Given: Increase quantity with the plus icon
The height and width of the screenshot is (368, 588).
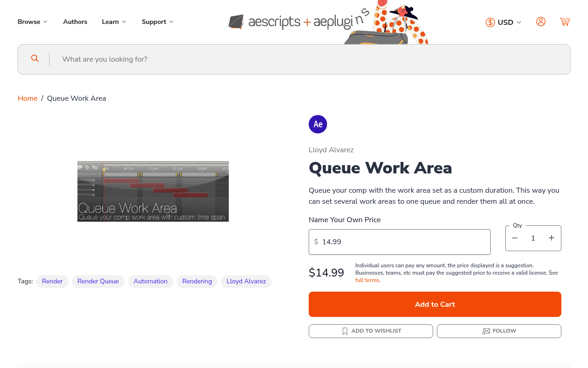Looking at the screenshot, I should (x=551, y=238).
